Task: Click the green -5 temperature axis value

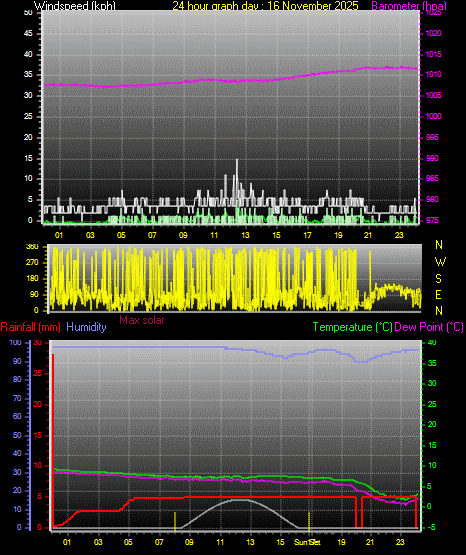Action: (431, 527)
